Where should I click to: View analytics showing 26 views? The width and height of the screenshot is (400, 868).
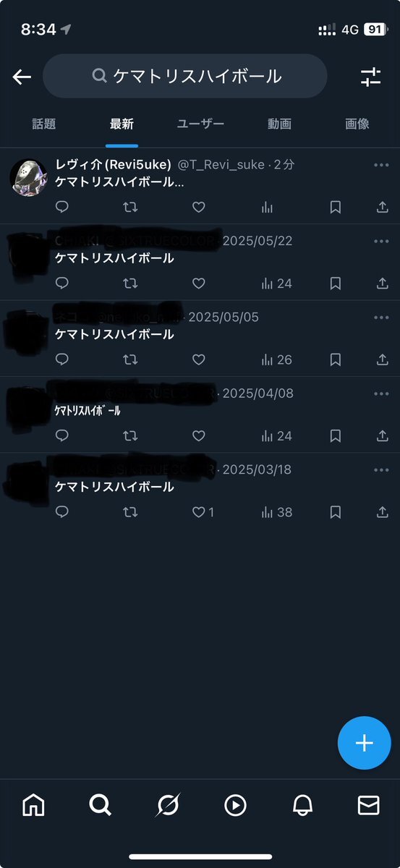pos(276,359)
